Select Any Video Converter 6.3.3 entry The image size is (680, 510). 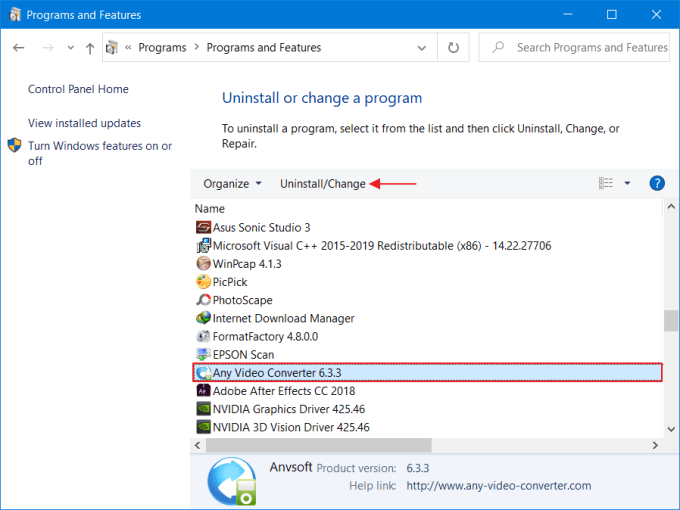click(x=428, y=373)
